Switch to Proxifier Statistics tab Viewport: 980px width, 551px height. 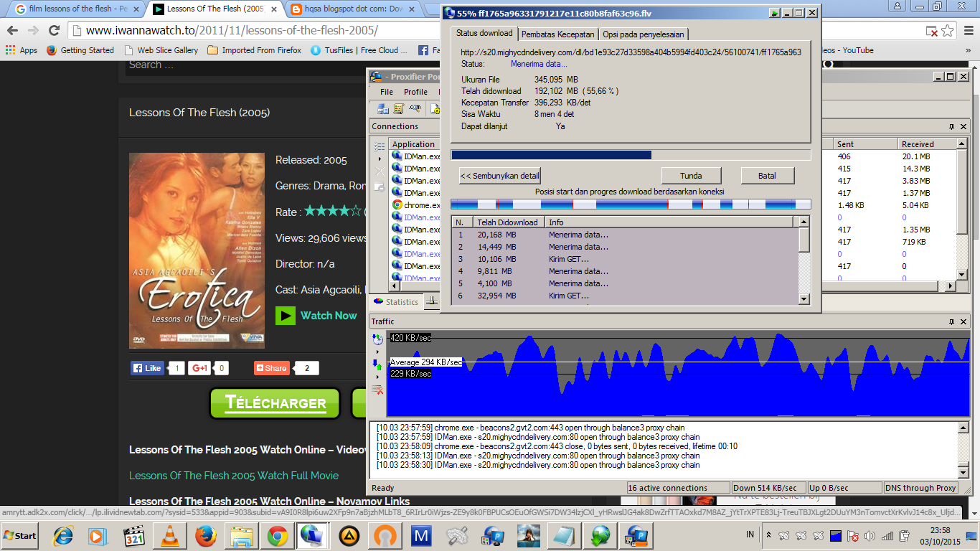396,302
